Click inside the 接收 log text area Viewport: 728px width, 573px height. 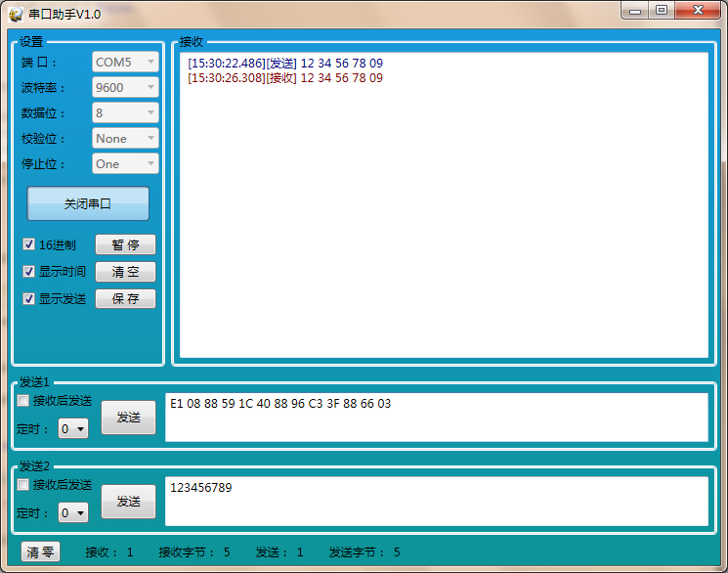coord(444,205)
